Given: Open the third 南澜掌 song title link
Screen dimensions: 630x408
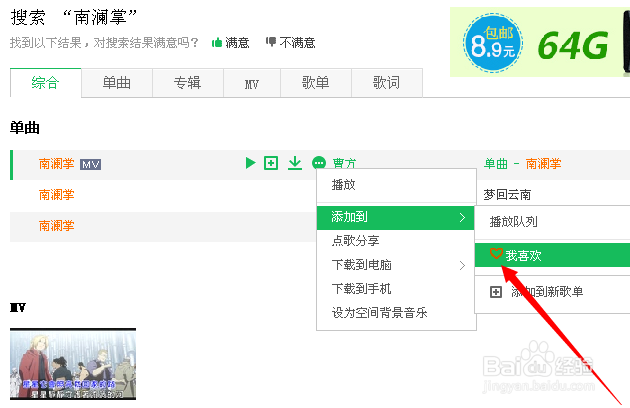Looking at the screenshot, I should pyautogui.click(x=57, y=226).
